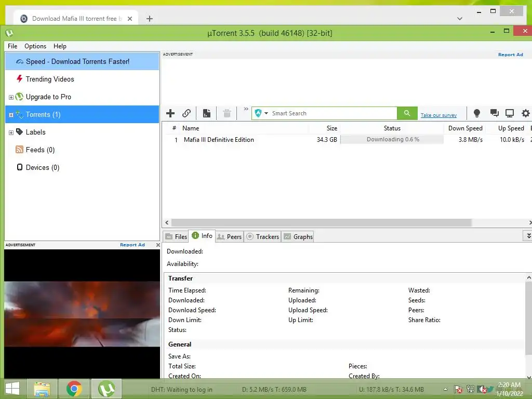Open the search provider shield dropdown

pos(261,113)
